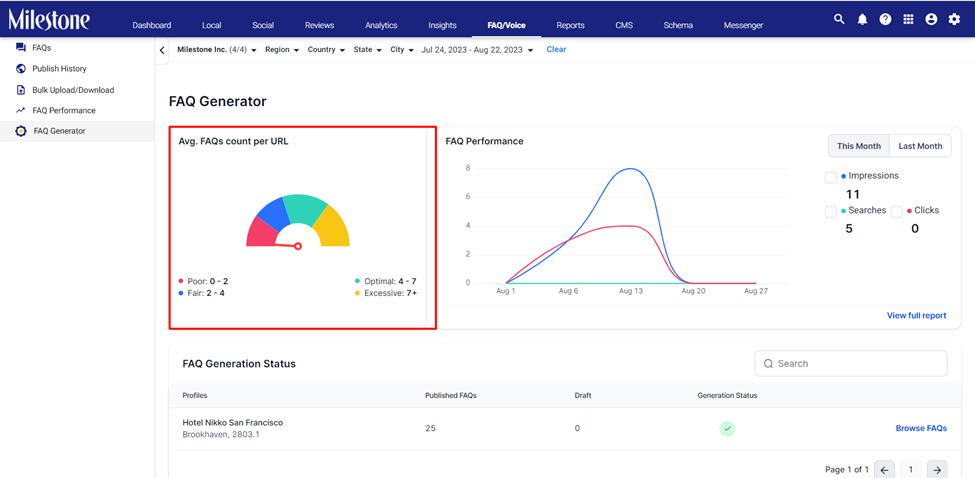975x478 pixels.
Task: Open the search icon in top bar
Action: pyautogui.click(x=839, y=19)
